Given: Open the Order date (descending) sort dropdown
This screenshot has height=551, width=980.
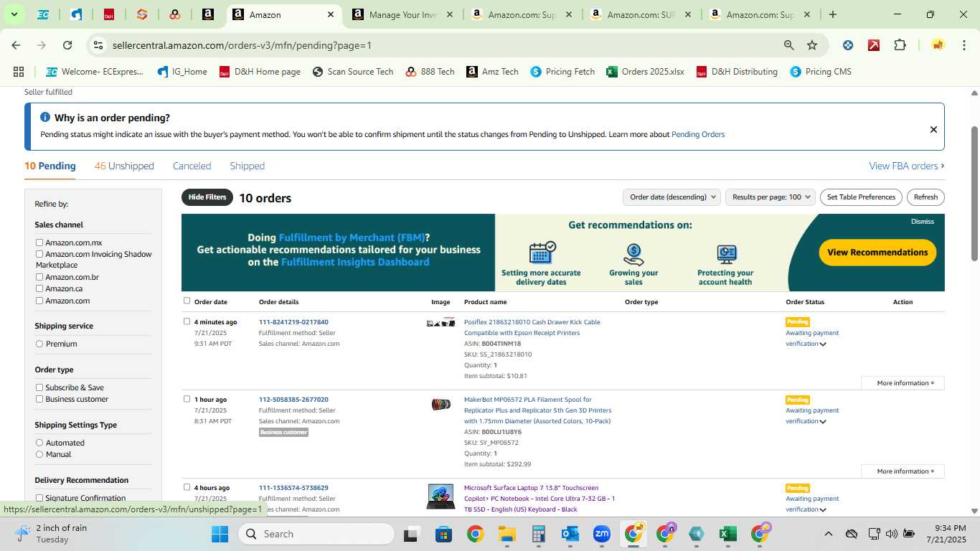Looking at the screenshot, I should [x=672, y=197].
